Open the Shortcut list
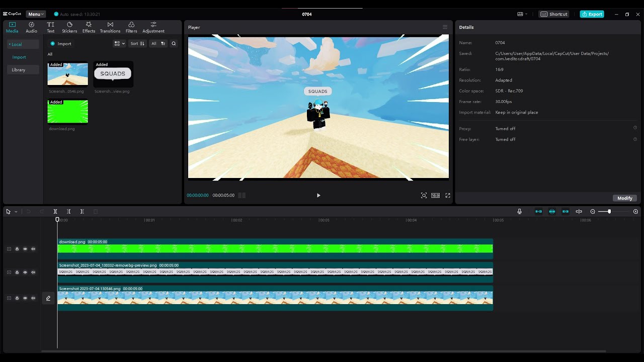This screenshot has width=644, height=362. [554, 14]
